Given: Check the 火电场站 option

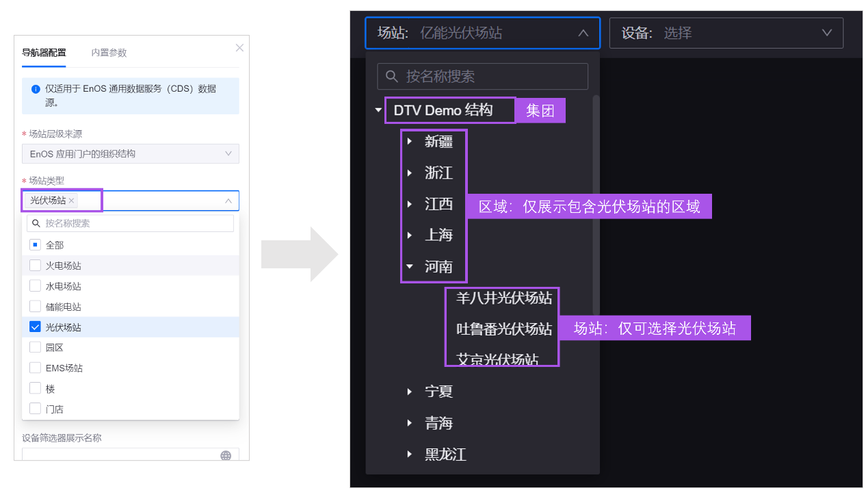Looking at the screenshot, I should (36, 266).
